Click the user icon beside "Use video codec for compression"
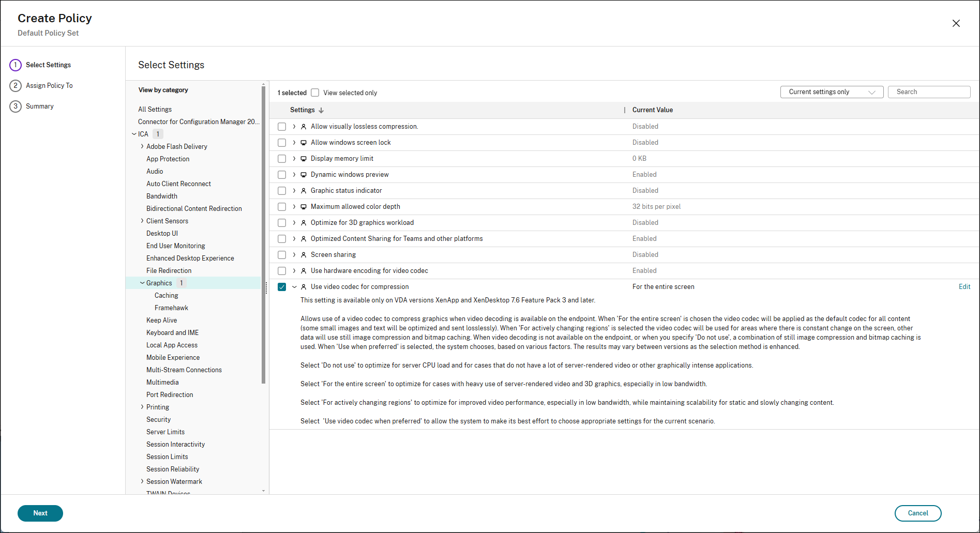The image size is (980, 533). [303, 286]
